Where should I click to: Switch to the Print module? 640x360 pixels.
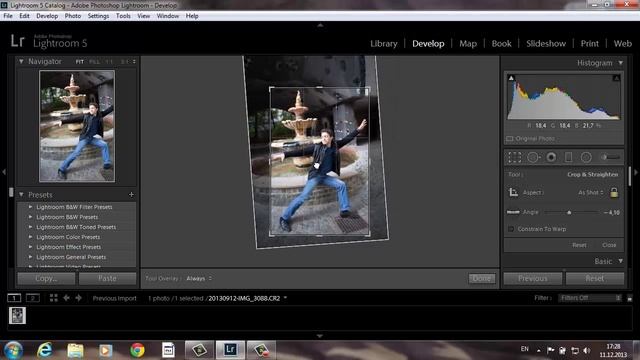coord(589,44)
